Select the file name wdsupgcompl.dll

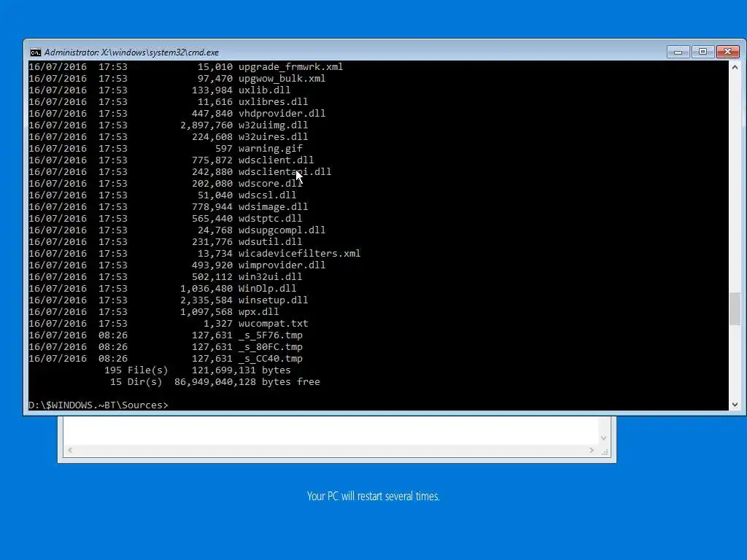(282, 230)
